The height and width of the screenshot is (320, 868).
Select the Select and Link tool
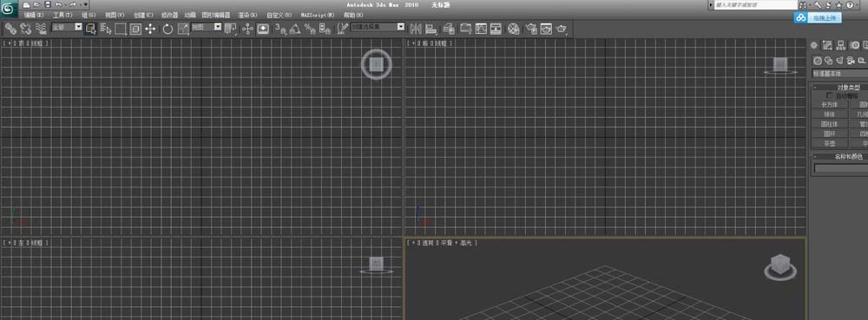(x=10, y=29)
